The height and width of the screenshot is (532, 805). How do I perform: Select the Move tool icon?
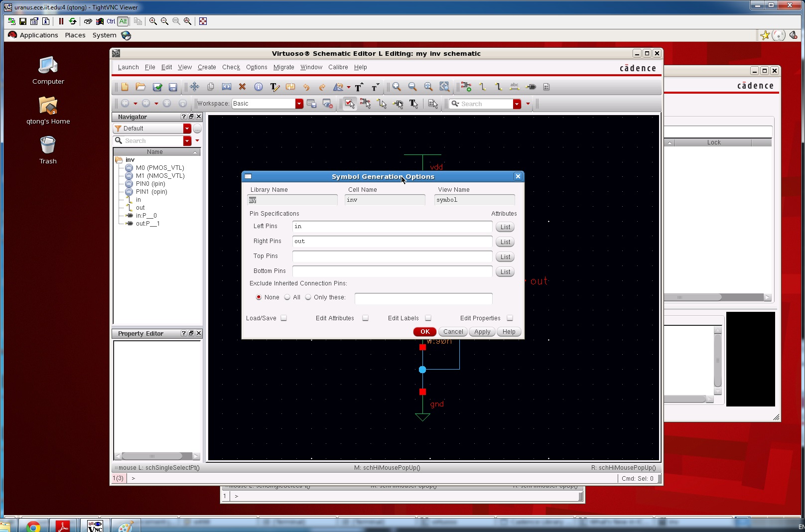[194, 87]
